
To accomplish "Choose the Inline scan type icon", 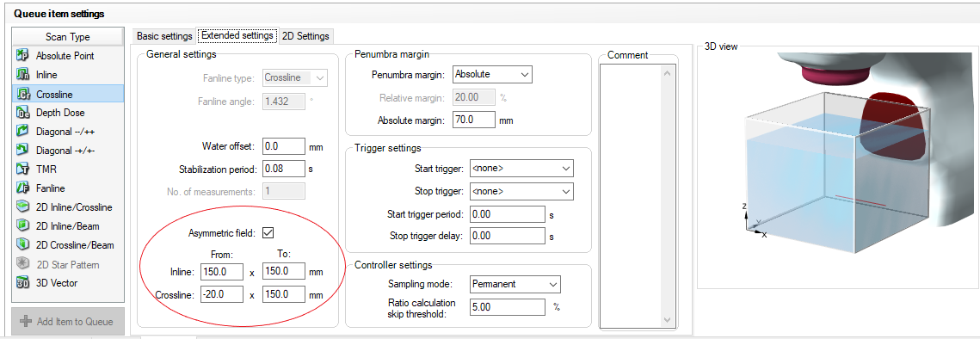I will 22,75.
